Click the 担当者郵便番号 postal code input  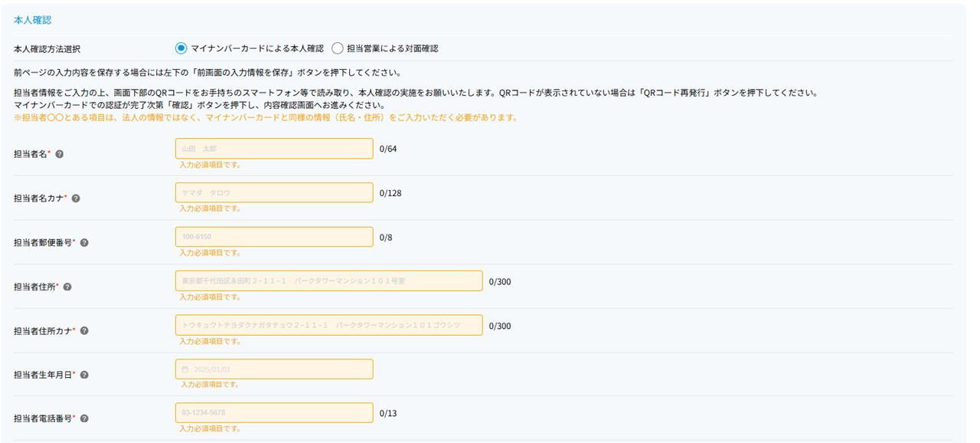[x=274, y=237]
